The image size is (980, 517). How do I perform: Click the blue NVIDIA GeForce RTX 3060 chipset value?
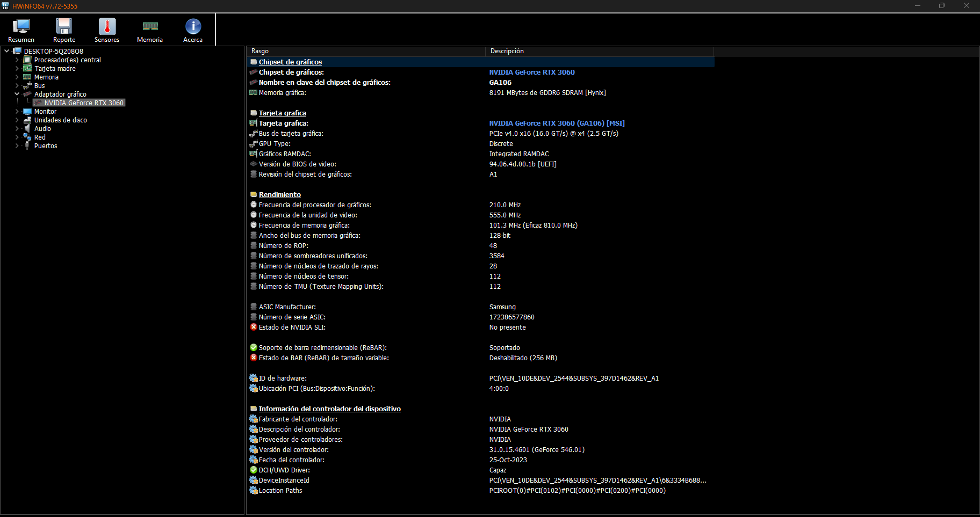coord(532,72)
